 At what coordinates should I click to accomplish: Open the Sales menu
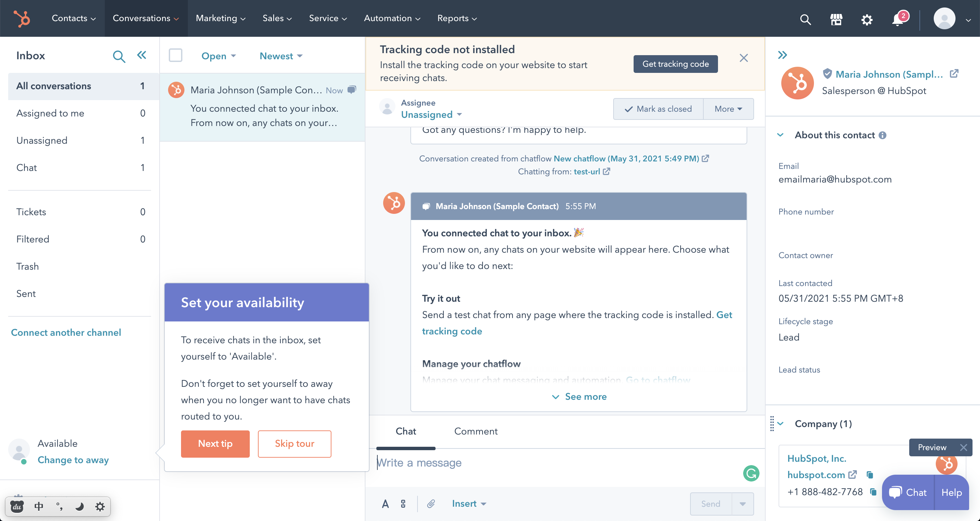tap(277, 18)
